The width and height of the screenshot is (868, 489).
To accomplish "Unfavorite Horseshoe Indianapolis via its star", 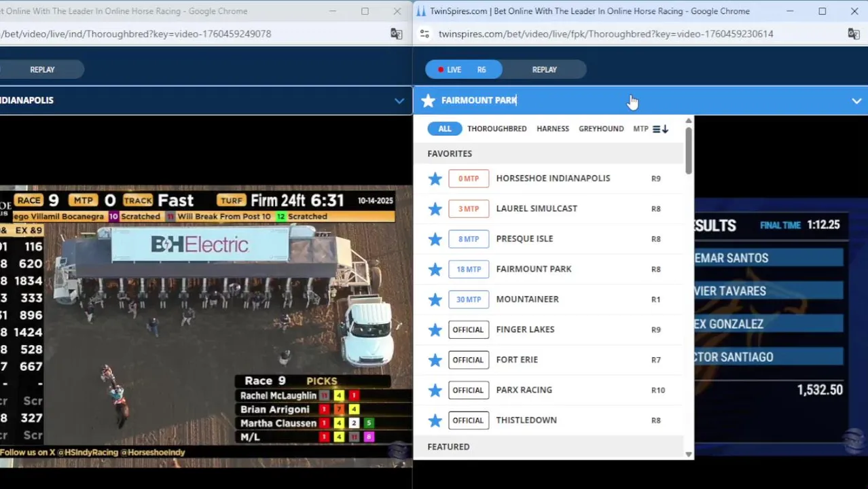I will 435,179.
